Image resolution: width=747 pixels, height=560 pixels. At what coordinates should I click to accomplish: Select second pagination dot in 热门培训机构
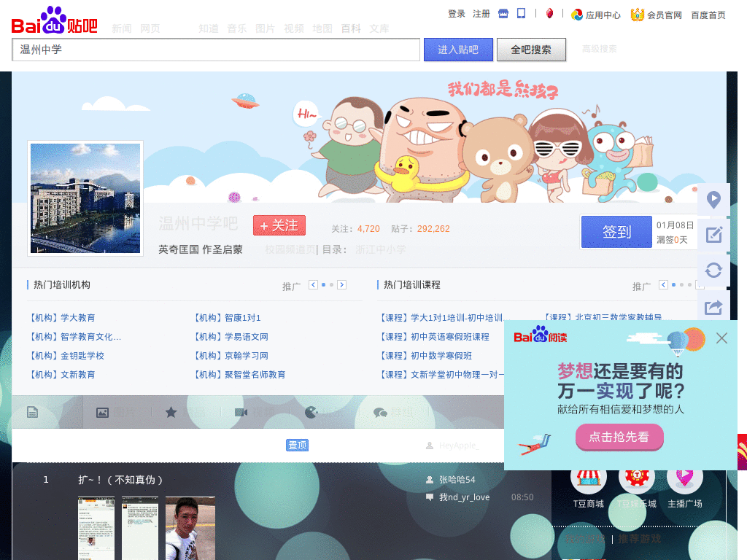pyautogui.click(x=332, y=285)
